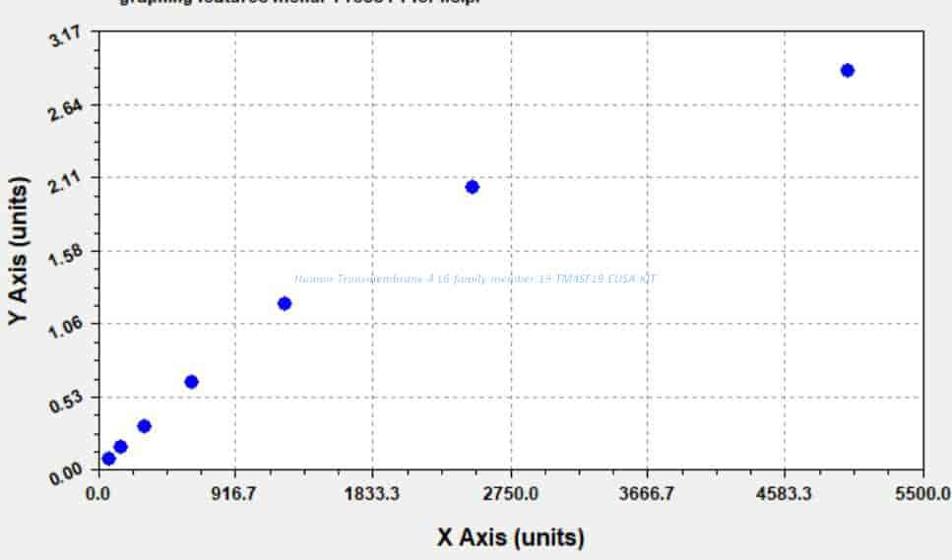Click the y-axis tick label '3.17'
This screenshot has width=952, height=560.
point(66,35)
